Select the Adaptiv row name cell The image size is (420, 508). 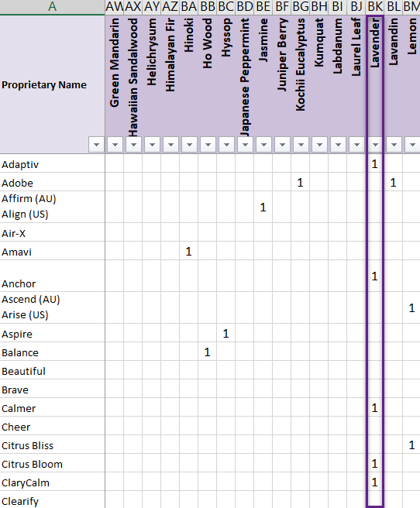coord(52,163)
